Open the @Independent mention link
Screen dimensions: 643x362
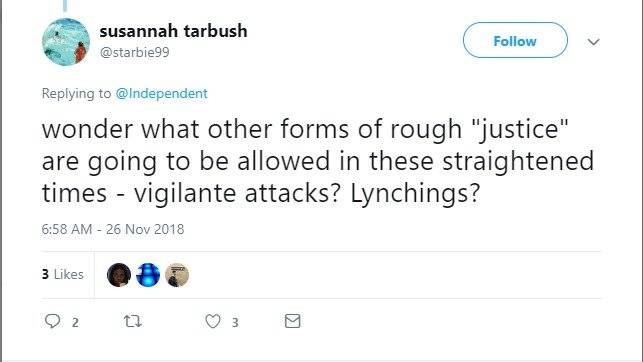[162, 93]
